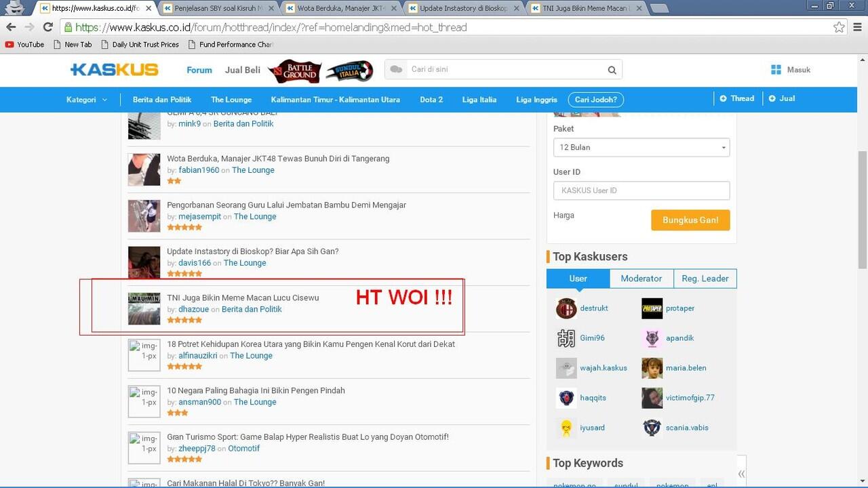Screen dimensions: 868x488
Task: Click scania.vabis user avatar
Action: [652, 428]
